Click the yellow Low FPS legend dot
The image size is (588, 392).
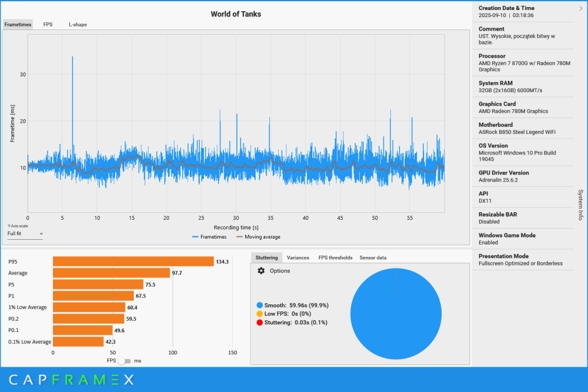coord(259,314)
